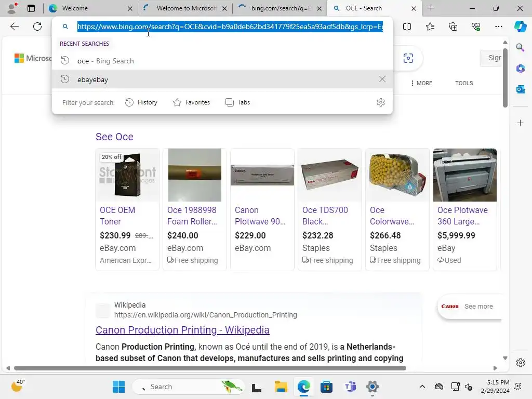This screenshot has width=532, height=399.
Task: Open the Outlook sidebar icon
Action: [x=520, y=89]
